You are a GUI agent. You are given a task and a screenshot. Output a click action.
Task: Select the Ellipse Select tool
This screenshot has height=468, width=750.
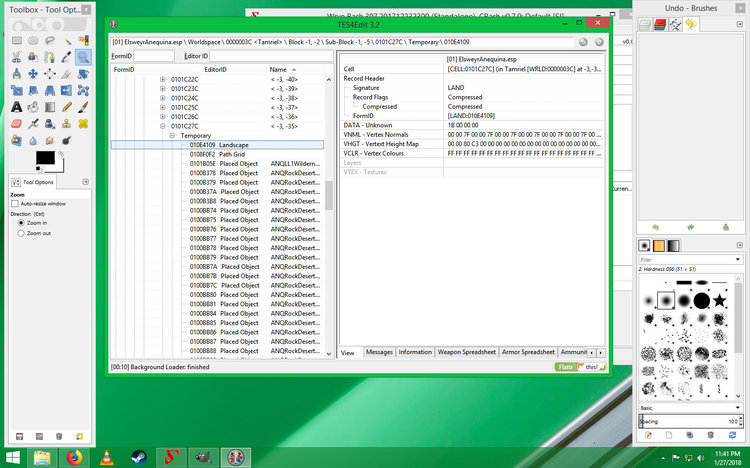33,41
